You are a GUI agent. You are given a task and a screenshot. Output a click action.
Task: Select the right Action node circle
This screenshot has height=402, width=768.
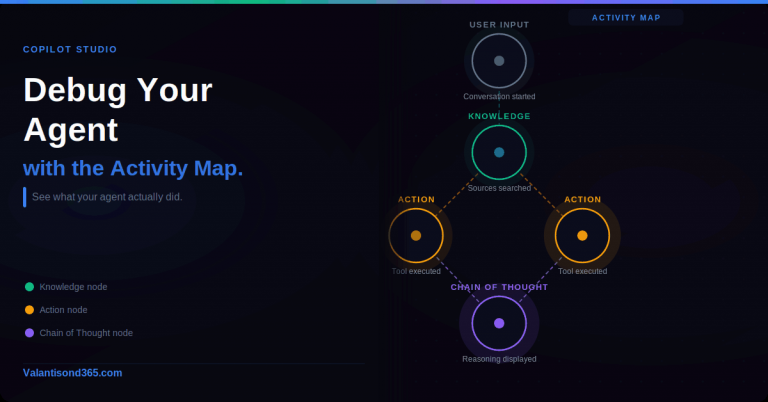point(582,236)
